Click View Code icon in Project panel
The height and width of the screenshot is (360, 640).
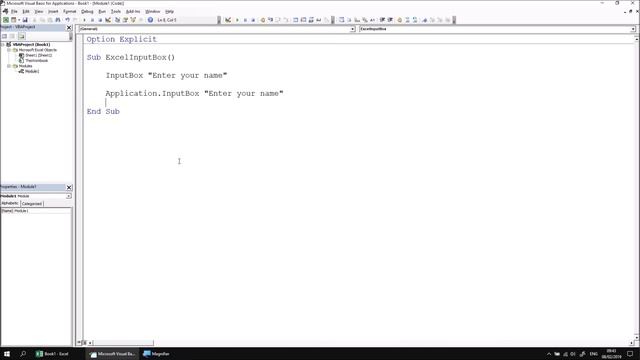click(x=4, y=36)
